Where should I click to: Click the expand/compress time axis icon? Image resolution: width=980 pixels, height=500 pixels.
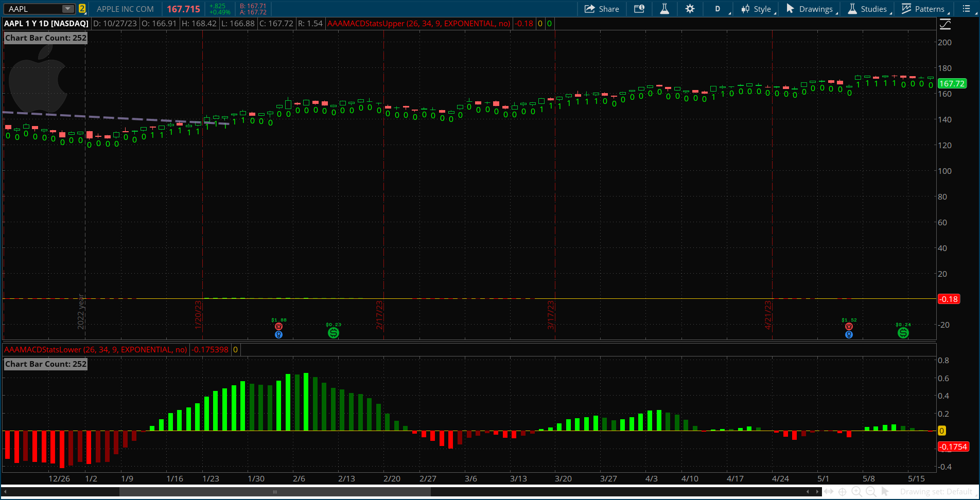click(x=829, y=492)
